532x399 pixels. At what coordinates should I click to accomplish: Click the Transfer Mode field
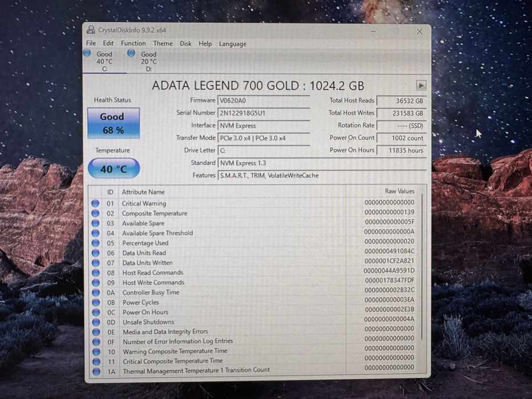(x=263, y=138)
